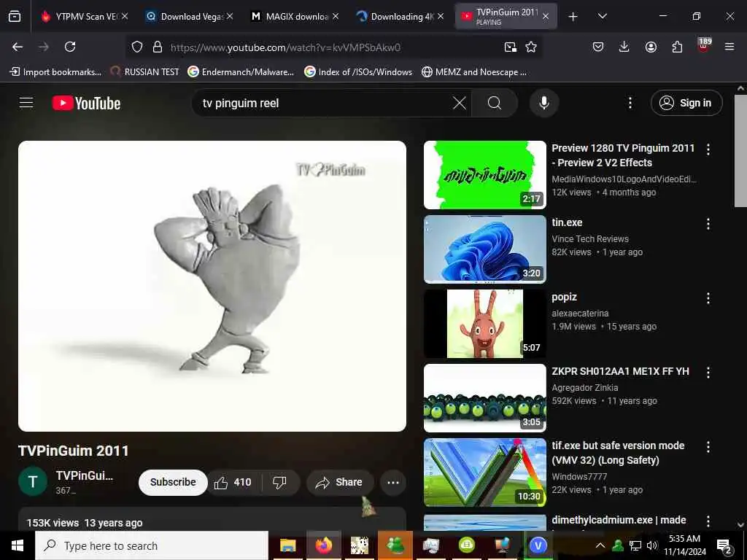This screenshot has width=747, height=560.
Task: Show hidden system tray icons chevron
Action: point(600,545)
